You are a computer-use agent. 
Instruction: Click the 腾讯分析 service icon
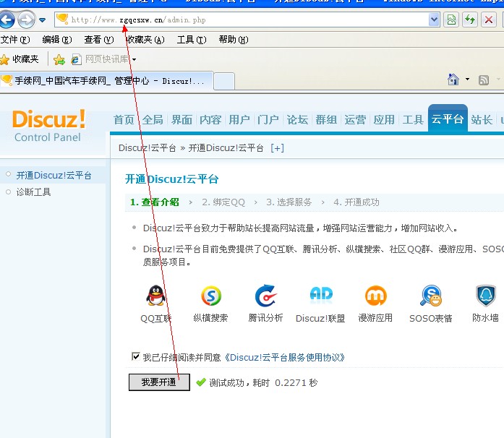(x=266, y=296)
